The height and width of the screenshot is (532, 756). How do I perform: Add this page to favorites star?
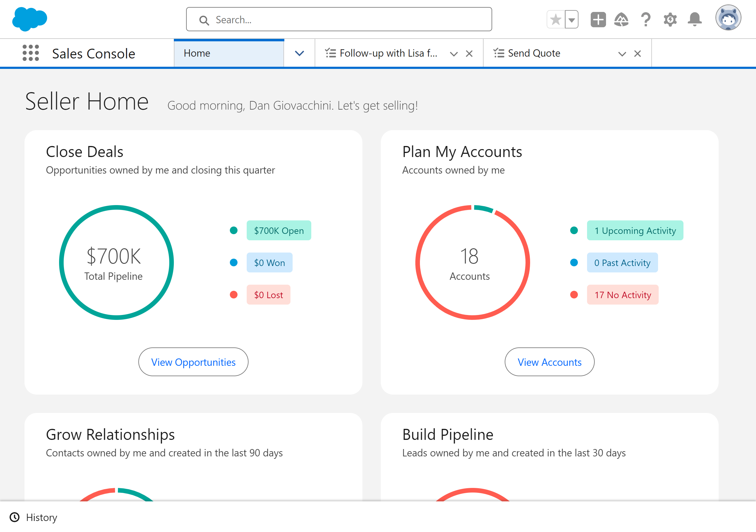pyautogui.click(x=556, y=19)
